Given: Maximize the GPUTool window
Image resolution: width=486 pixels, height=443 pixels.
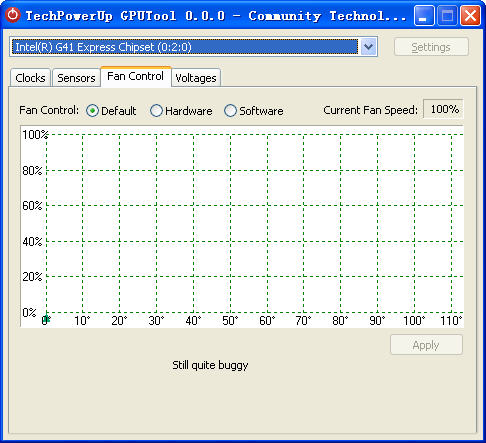Looking at the screenshot, I should point(447,16).
